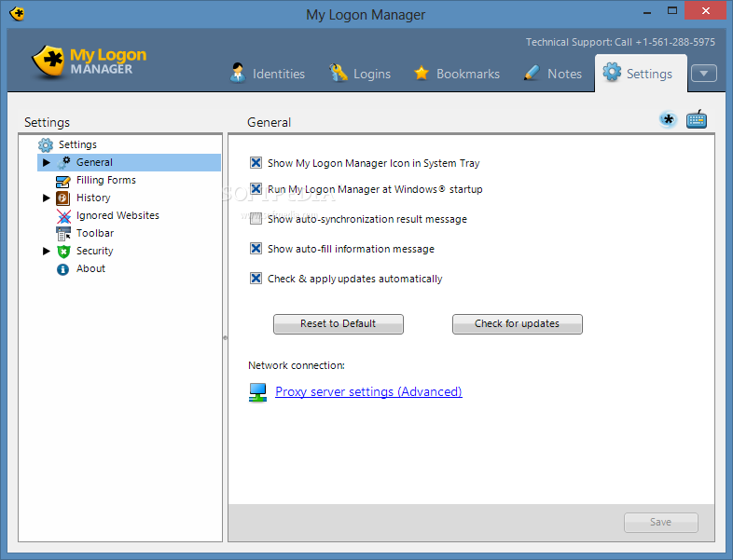Click the Security green shield icon

[x=63, y=252]
